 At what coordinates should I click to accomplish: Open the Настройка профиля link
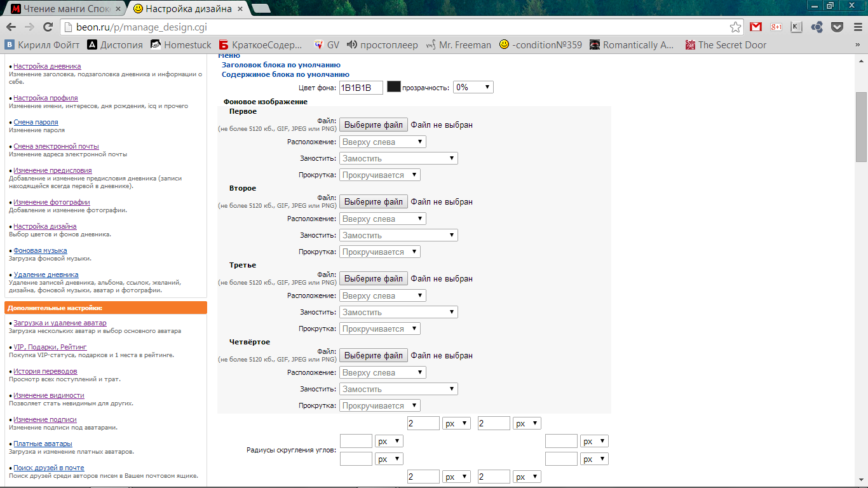click(x=46, y=98)
